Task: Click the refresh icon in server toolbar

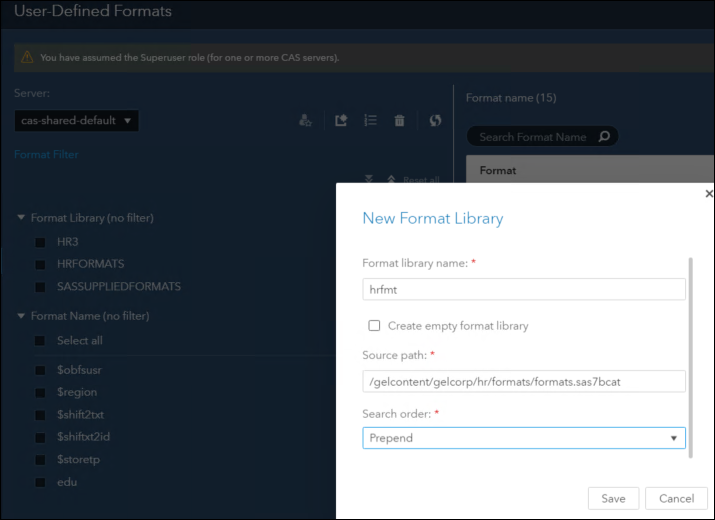Action: point(435,121)
